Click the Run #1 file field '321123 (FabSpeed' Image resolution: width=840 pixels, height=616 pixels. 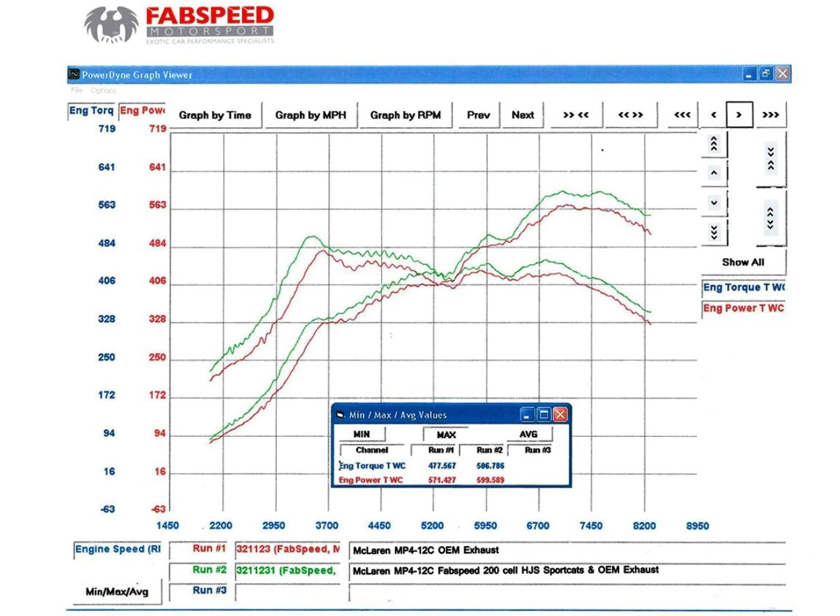click(287, 549)
